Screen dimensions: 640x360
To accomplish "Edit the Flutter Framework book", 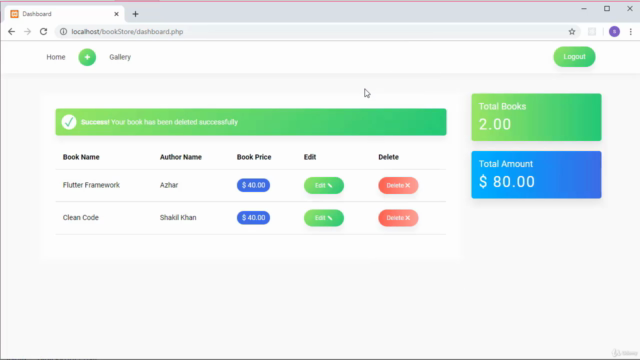I will [324, 185].
